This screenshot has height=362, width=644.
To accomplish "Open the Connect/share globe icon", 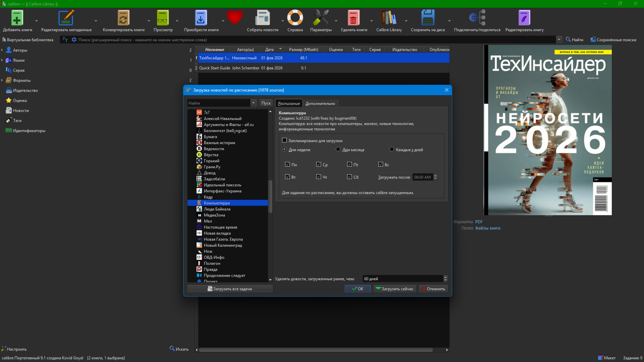I will tap(477, 18).
